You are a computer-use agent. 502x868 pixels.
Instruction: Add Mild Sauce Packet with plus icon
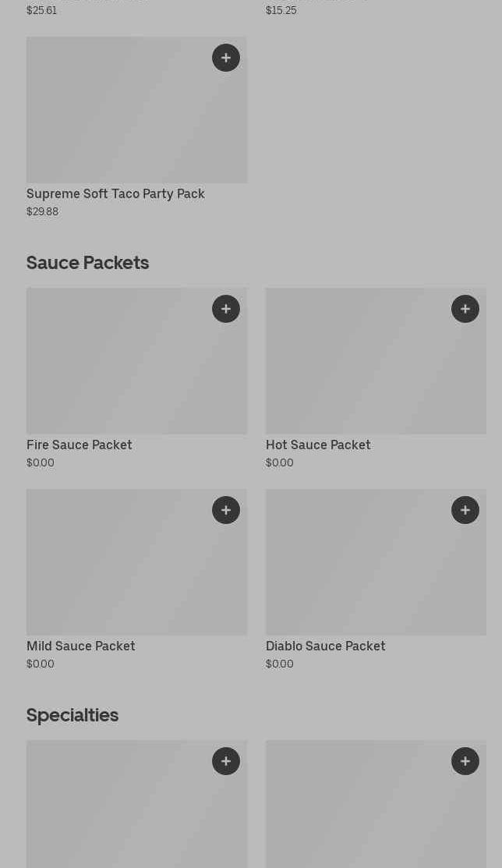tap(226, 510)
